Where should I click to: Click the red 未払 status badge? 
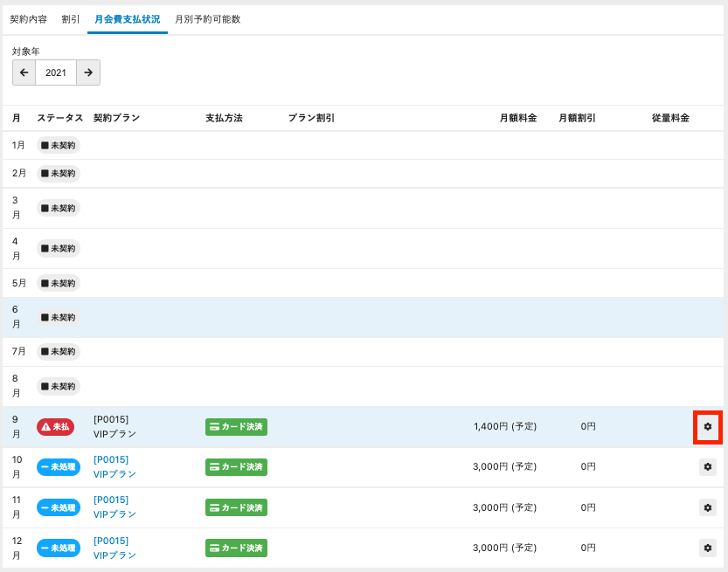coord(55,427)
